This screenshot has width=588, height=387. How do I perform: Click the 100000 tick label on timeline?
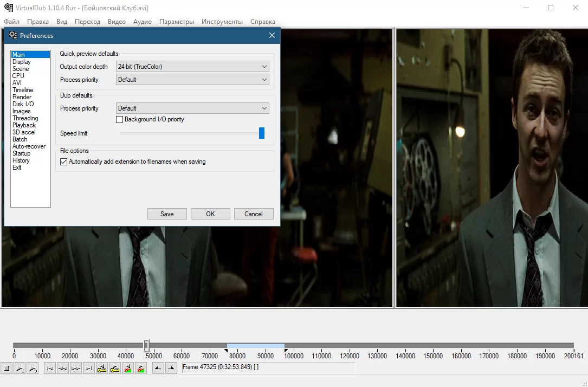[x=294, y=356]
